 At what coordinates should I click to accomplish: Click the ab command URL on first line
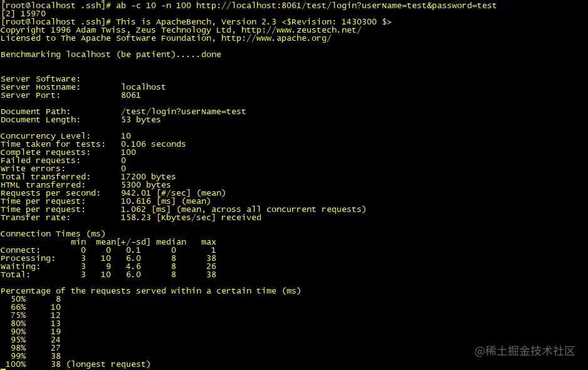coord(346,6)
